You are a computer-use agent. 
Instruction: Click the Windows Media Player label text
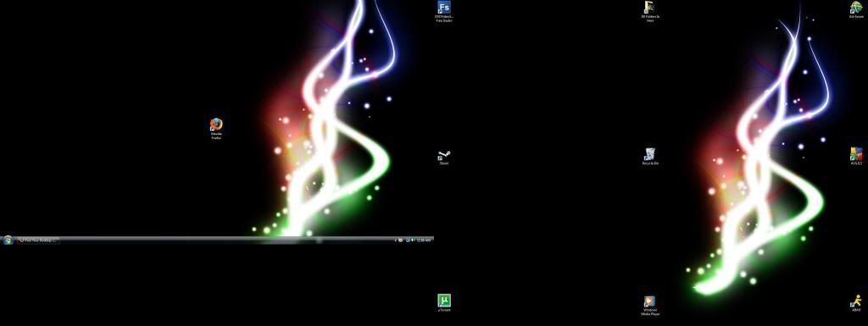(x=650, y=312)
